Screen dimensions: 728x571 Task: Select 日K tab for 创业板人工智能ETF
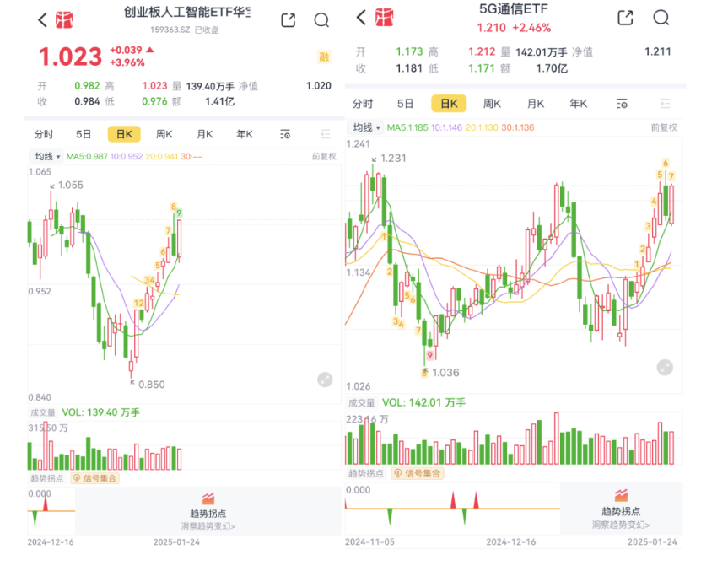point(124,135)
